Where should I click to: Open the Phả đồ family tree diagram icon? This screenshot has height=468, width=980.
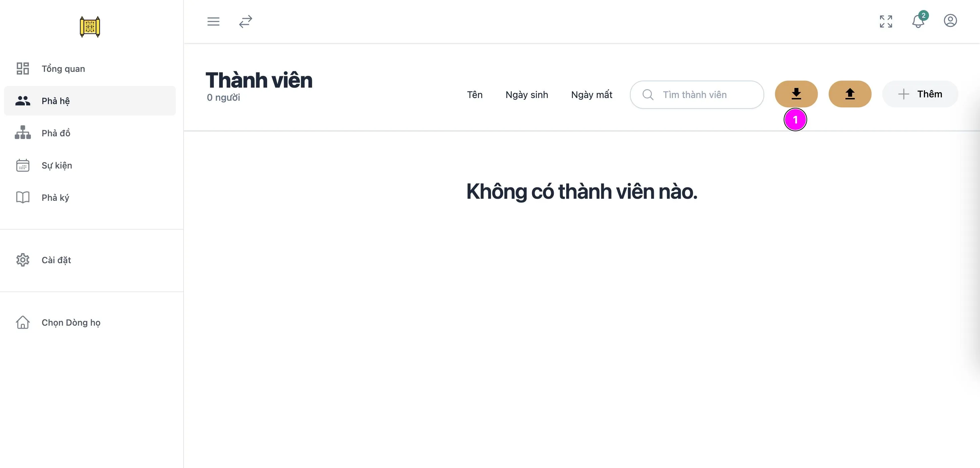point(22,133)
